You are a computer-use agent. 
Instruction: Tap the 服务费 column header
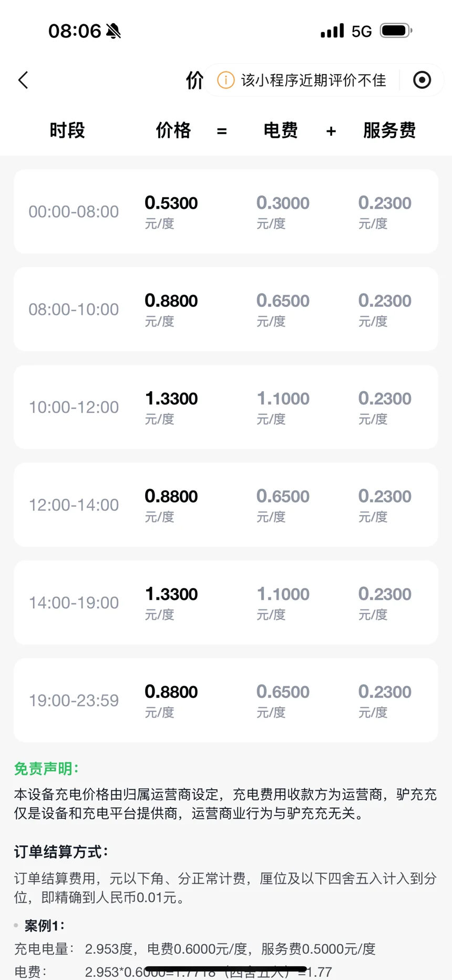click(389, 130)
